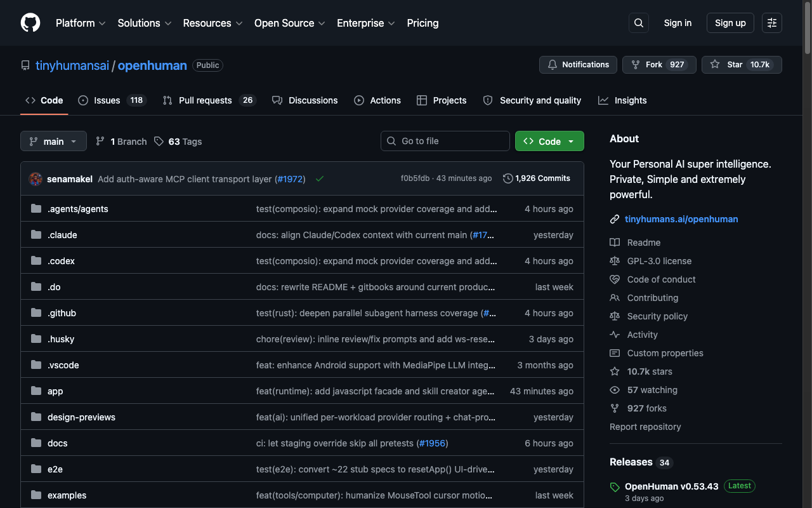Viewport: 812px width, 508px height.
Task: Open appearance settings icon beside Sign up
Action: [772, 23]
